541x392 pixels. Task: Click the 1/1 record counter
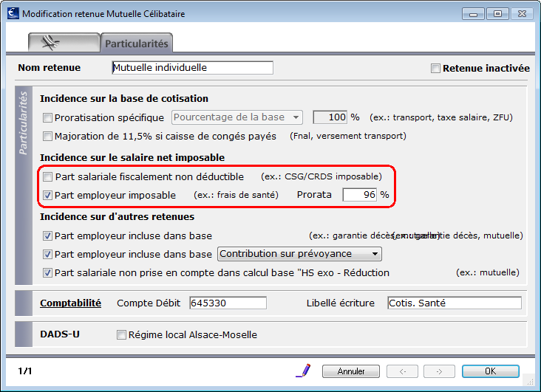tap(25, 371)
